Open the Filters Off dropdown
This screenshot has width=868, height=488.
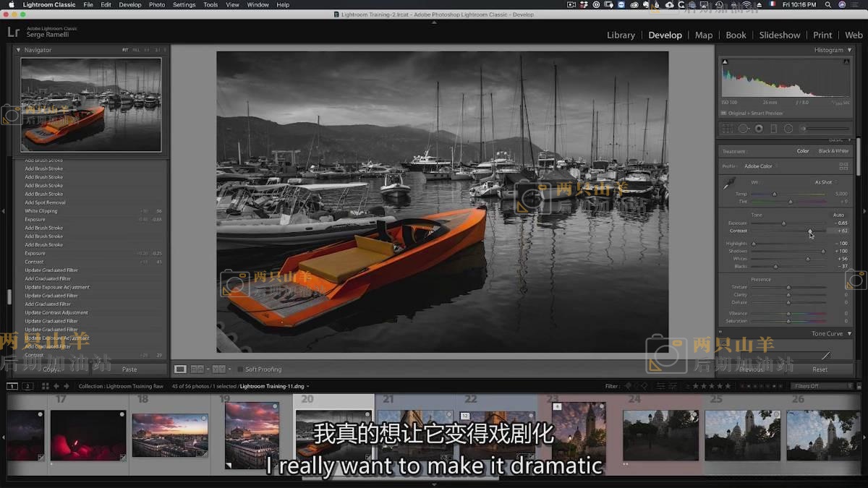click(x=821, y=386)
